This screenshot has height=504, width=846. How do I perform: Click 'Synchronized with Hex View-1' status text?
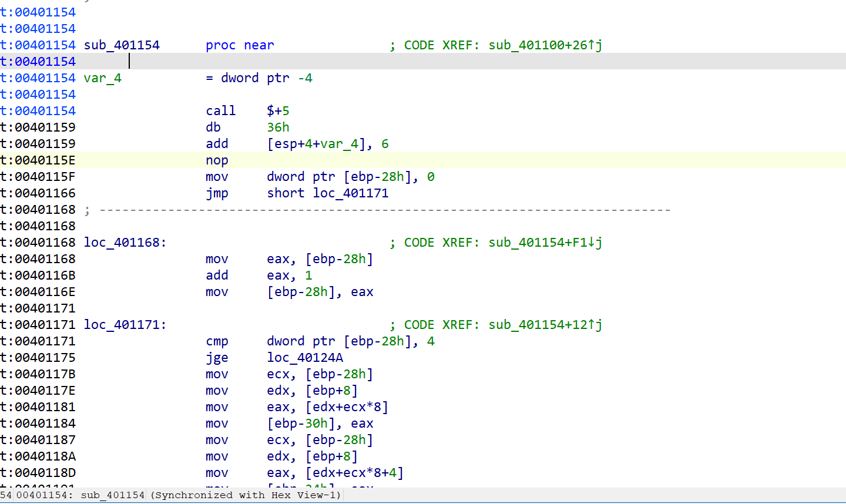coord(246,495)
